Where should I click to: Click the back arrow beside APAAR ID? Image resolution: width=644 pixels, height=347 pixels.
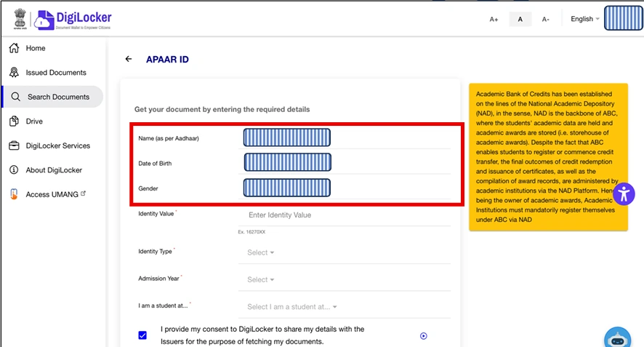point(129,59)
